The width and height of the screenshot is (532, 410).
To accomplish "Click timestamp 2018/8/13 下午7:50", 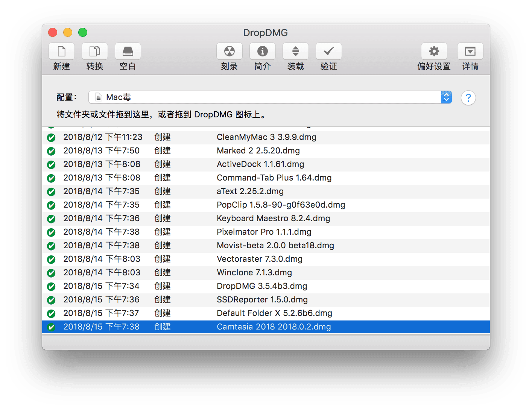I will point(102,151).
